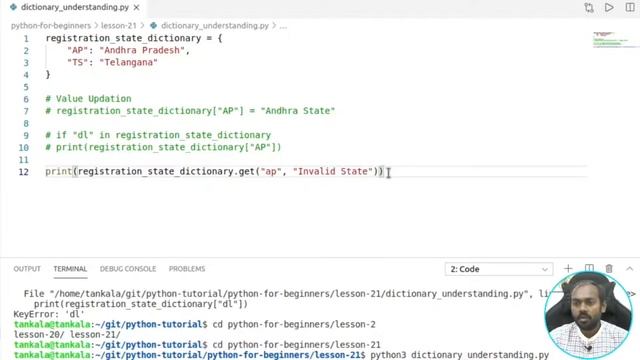
Task: Split the editor with the split icon
Action: 630,7
